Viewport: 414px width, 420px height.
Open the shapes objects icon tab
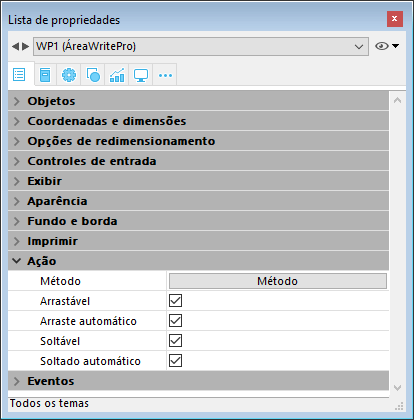click(93, 75)
